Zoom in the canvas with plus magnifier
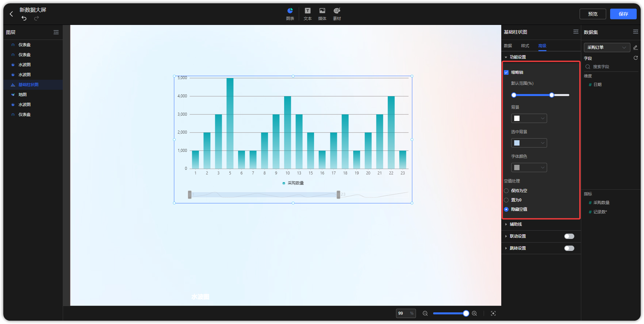644x324 pixels. tap(474, 313)
